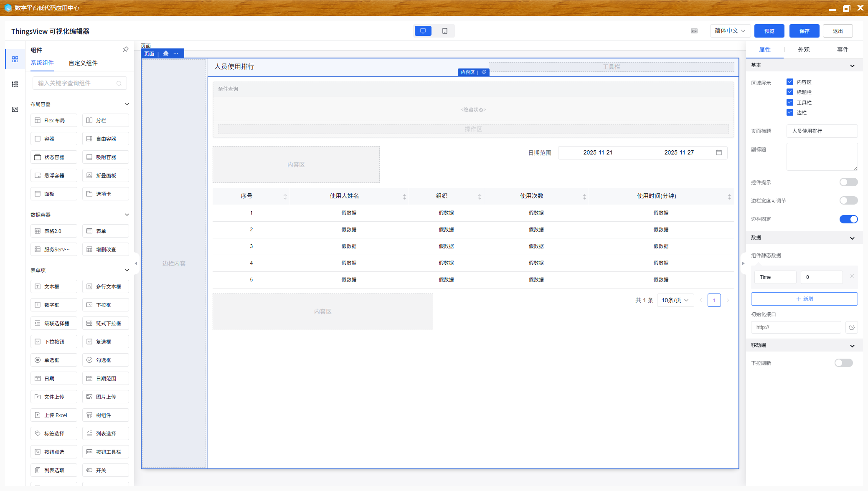Image resolution: width=868 pixels, height=491 pixels.
Task: Click the keyboard shortcuts icon
Action: (694, 31)
